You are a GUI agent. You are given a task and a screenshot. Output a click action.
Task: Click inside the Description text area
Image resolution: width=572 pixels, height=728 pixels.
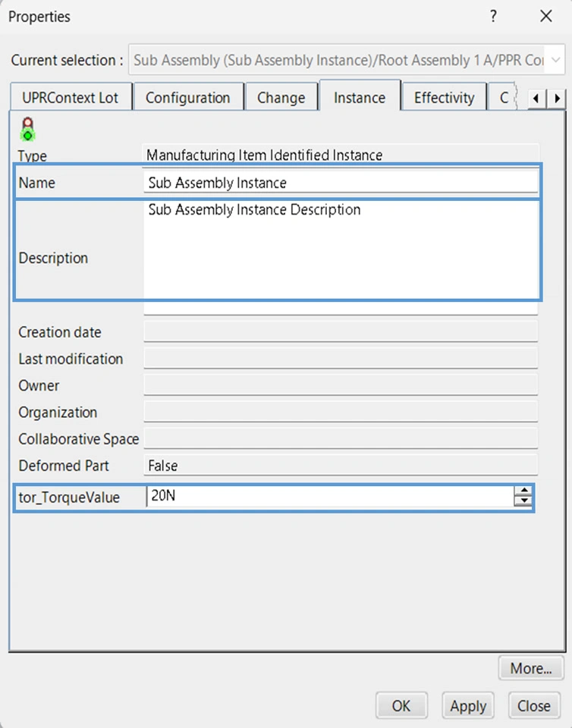click(340, 250)
